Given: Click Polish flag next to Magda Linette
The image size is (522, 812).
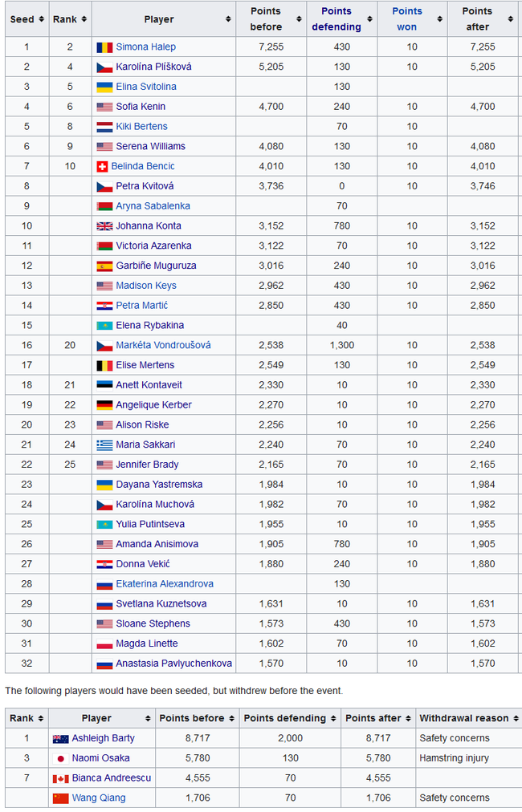Looking at the screenshot, I should [104, 644].
